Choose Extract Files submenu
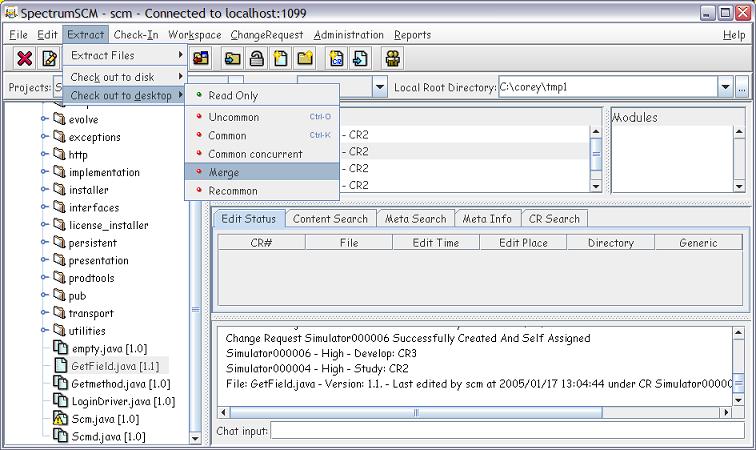 coord(124,55)
